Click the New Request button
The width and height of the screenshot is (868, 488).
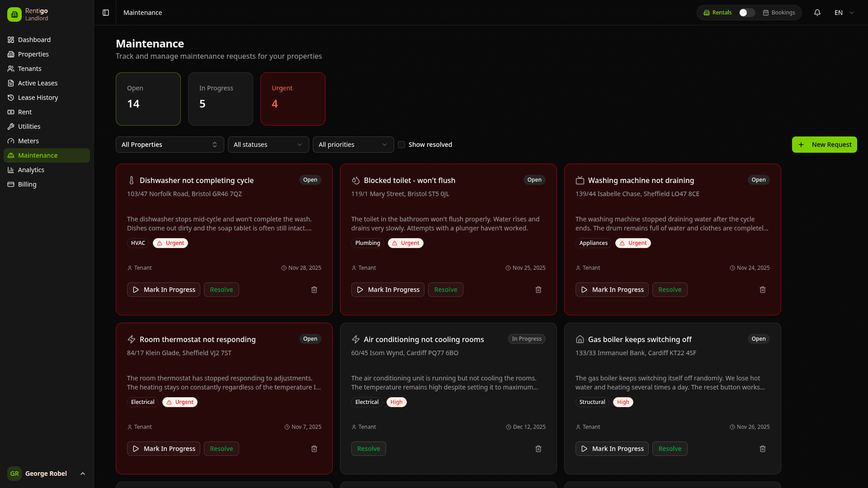825,145
